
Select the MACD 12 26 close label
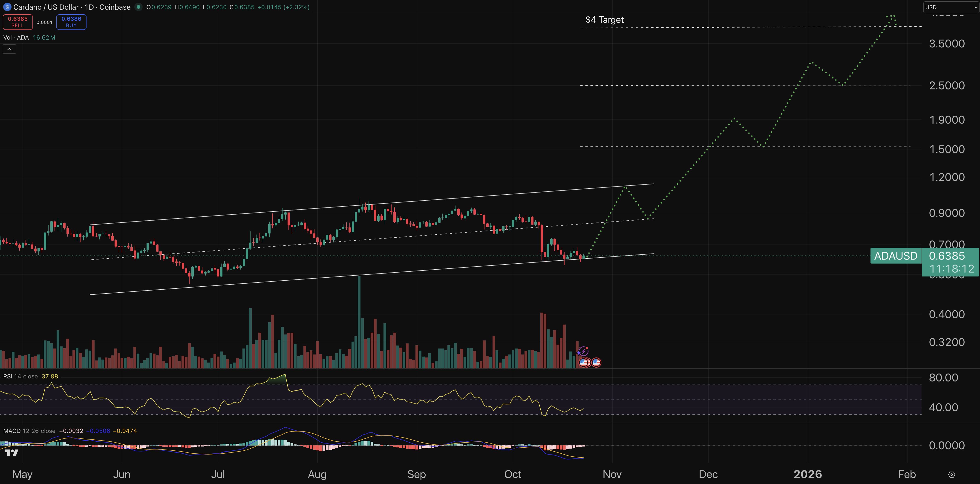pyautogui.click(x=29, y=431)
